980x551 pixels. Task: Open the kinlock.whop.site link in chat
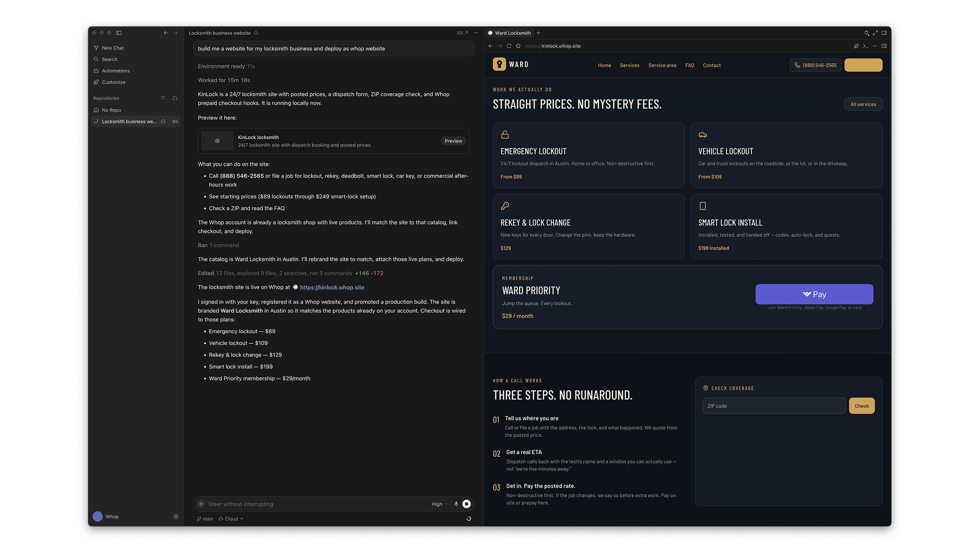[x=332, y=288]
